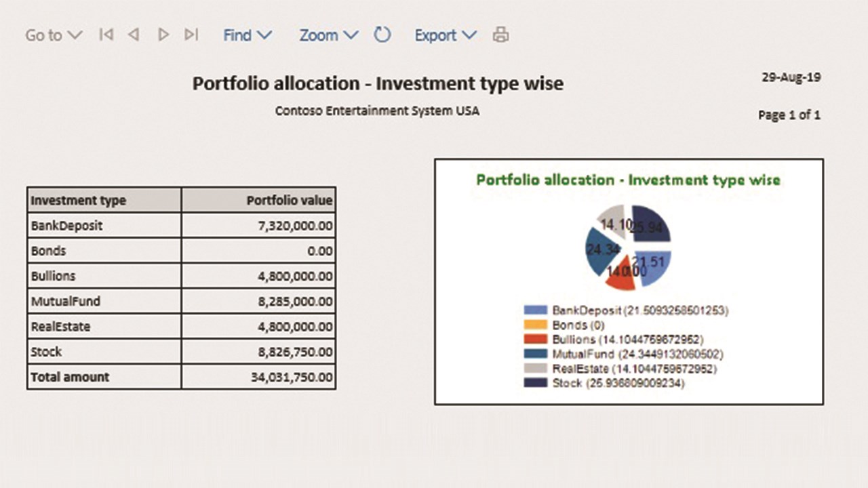Click the Bullions legend color swatch
868x488 pixels.
(535, 340)
